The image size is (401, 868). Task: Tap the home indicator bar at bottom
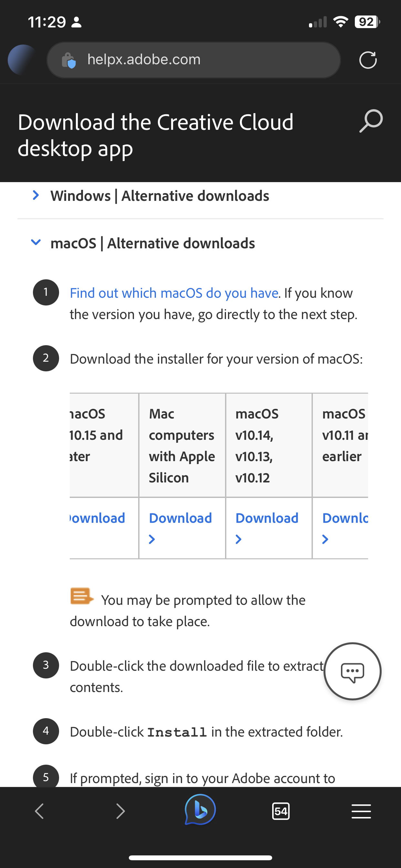(200, 858)
